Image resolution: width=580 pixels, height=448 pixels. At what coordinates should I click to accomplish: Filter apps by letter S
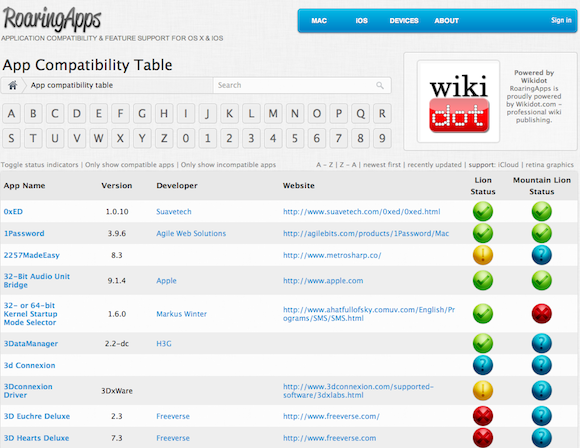click(11, 138)
